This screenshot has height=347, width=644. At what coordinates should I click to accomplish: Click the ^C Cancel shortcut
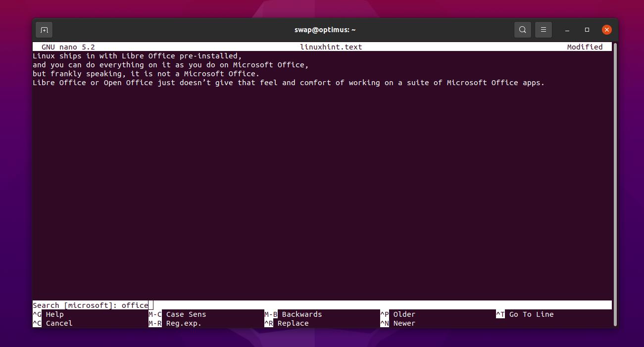pos(53,323)
